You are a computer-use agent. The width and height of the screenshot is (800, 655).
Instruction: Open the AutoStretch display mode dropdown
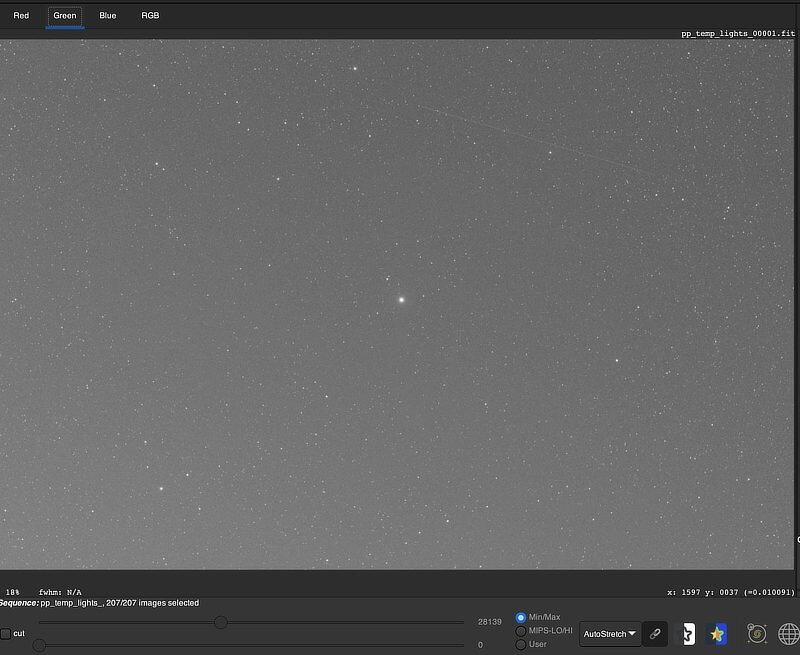610,634
